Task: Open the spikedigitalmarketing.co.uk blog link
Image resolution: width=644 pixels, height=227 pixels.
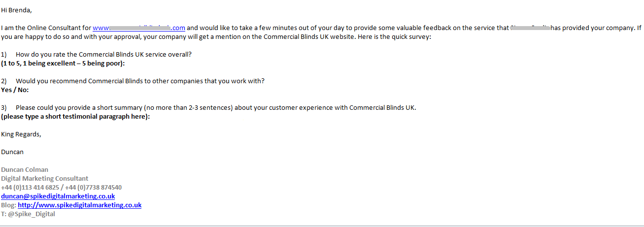Action: coord(80,205)
